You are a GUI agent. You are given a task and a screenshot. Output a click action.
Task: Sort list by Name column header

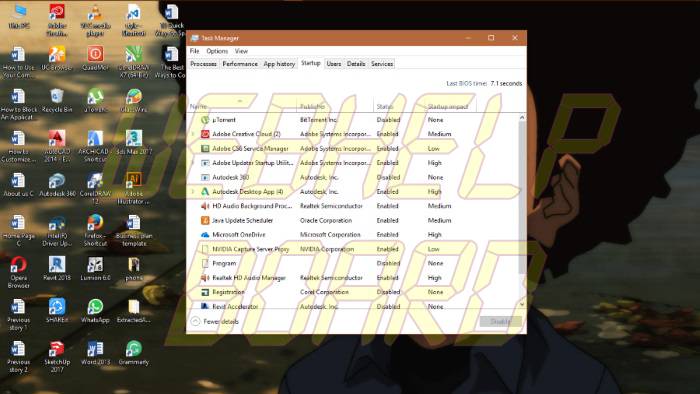242,106
